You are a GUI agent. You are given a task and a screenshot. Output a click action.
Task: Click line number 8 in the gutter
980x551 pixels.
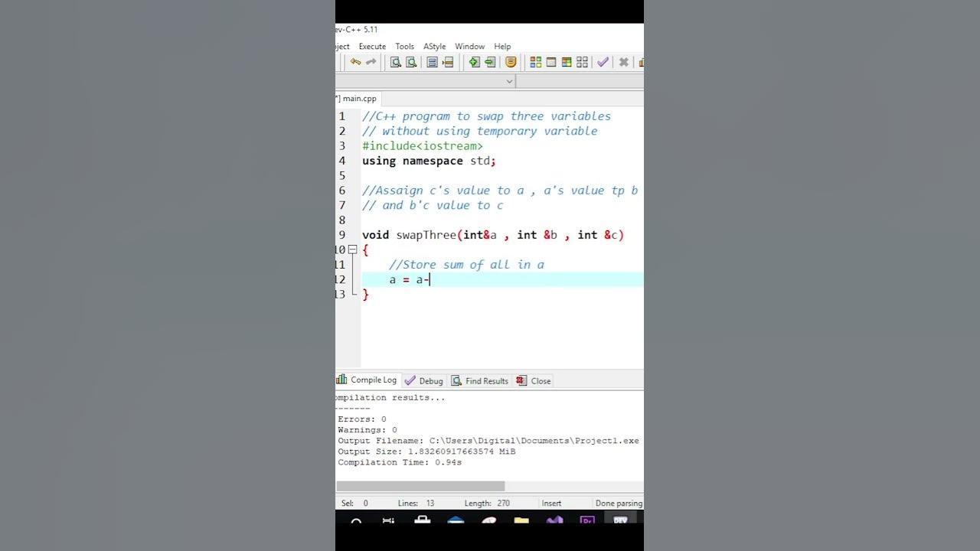click(342, 220)
